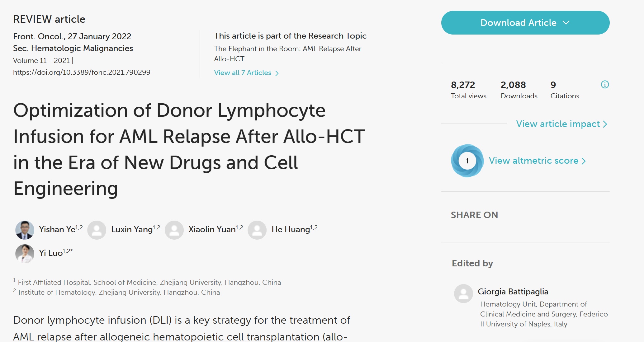Click Xiaolin Yuan's placeholder avatar
644x342 pixels.
174,230
